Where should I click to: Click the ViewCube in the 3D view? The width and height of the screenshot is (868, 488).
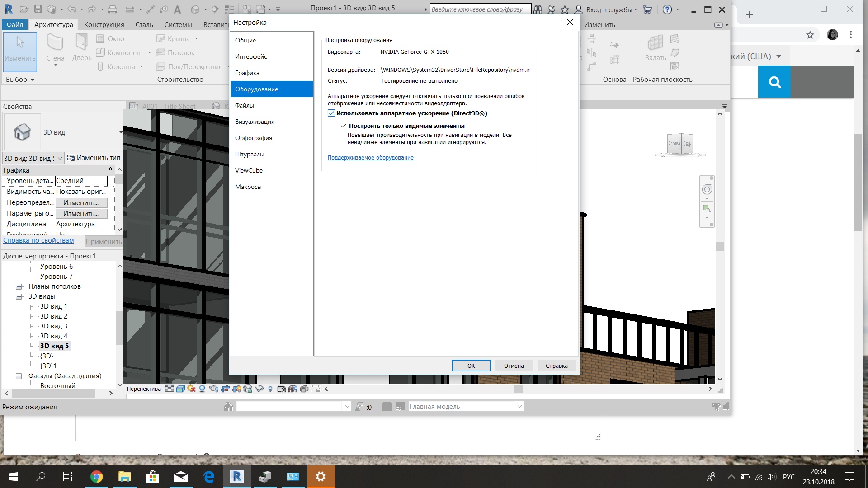point(680,144)
